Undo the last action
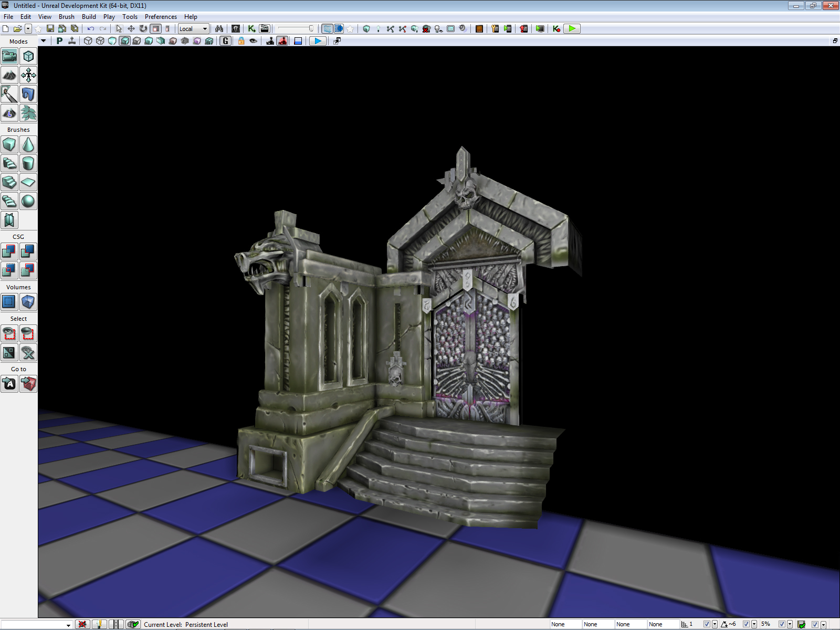The image size is (840, 630). tap(91, 29)
